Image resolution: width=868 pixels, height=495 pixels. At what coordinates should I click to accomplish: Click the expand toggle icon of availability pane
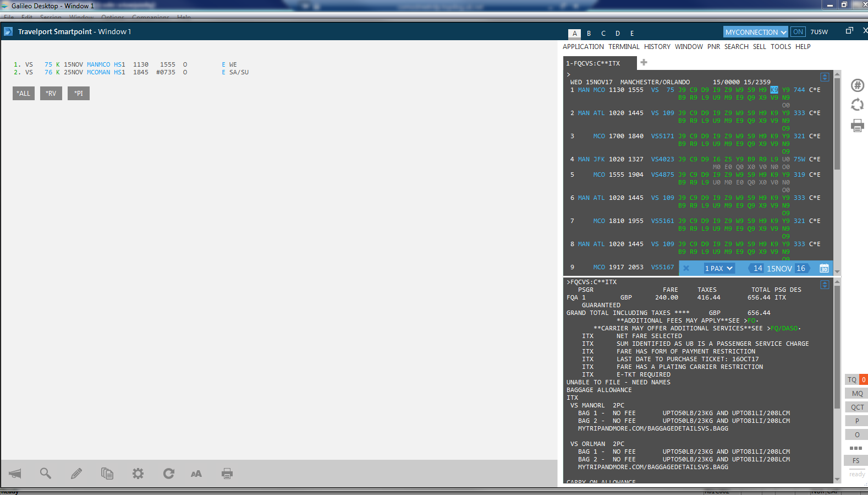click(x=825, y=77)
